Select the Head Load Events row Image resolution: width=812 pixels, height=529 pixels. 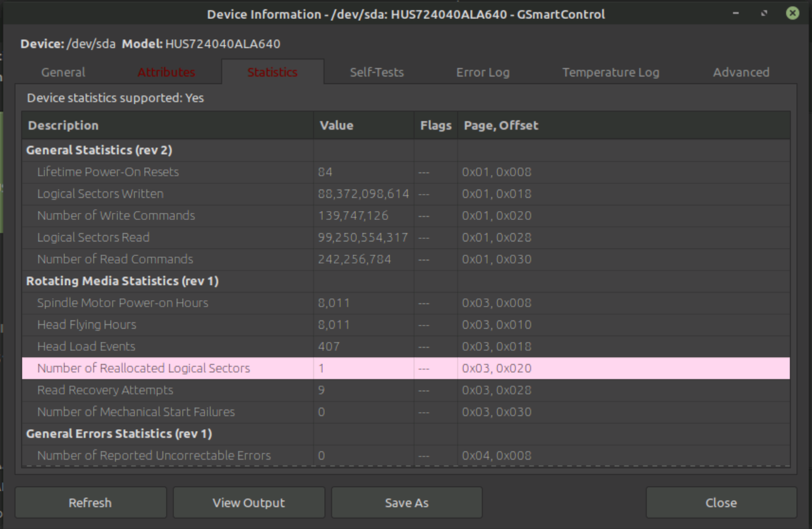(x=190, y=346)
